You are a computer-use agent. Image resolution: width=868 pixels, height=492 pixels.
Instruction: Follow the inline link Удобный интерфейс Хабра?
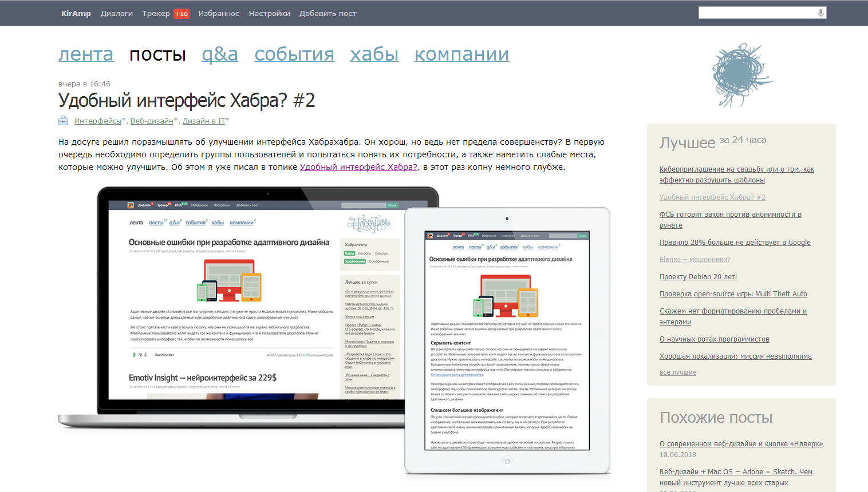coord(358,167)
